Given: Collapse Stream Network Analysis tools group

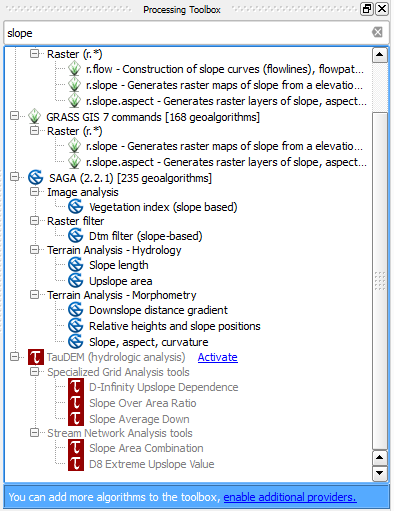Looking at the screenshot, I should tap(35, 433).
